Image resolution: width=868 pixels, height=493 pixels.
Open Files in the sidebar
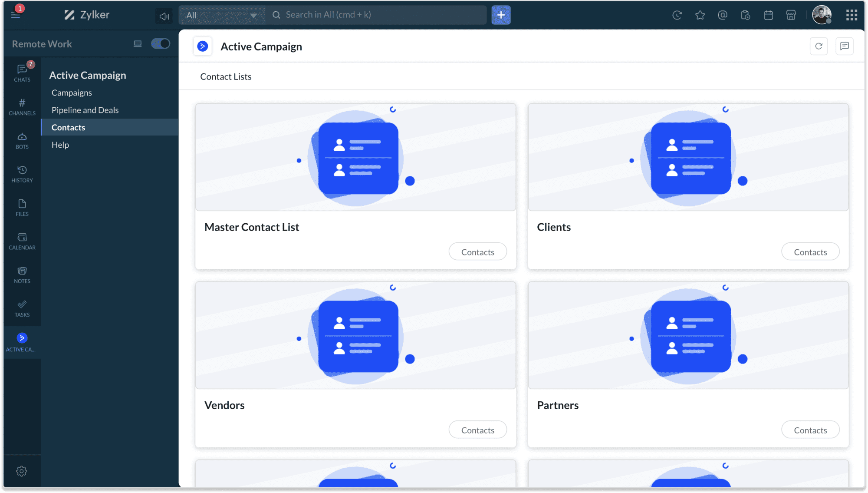pyautogui.click(x=22, y=208)
